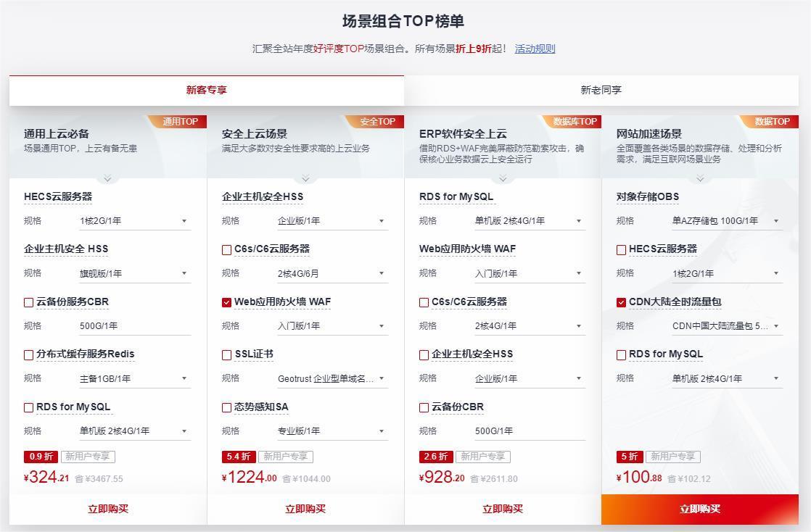The image size is (811, 532).
Task: Open the 活动规则 link
Action: click(x=535, y=49)
